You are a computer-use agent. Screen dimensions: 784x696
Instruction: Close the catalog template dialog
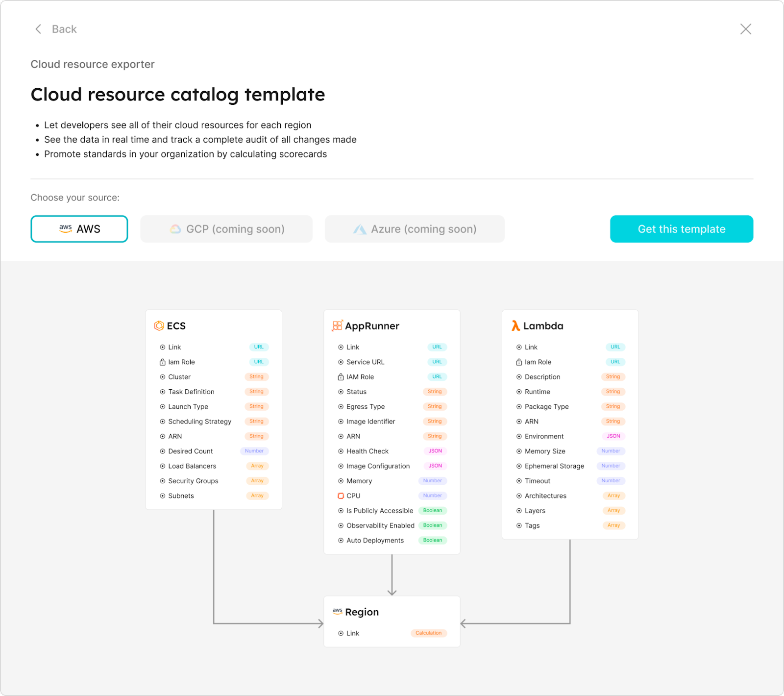point(746,29)
